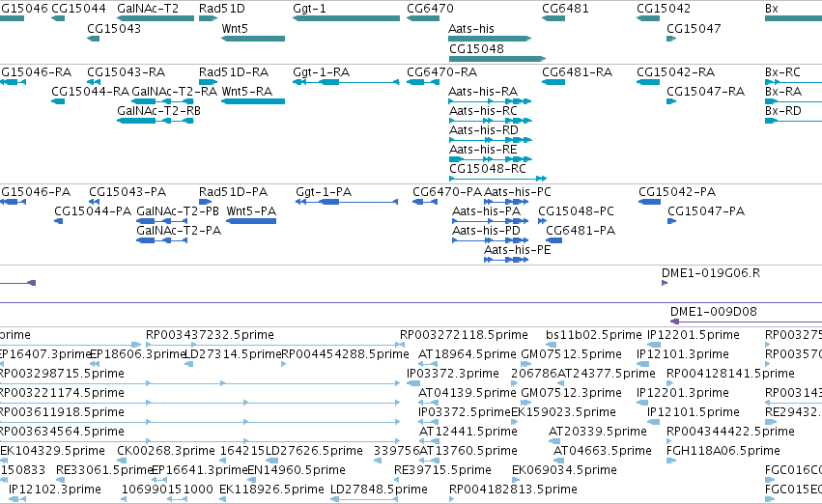This screenshot has height=504, width=822.
Task: Click EST AT12441.5prime
Action: coord(429,441)
